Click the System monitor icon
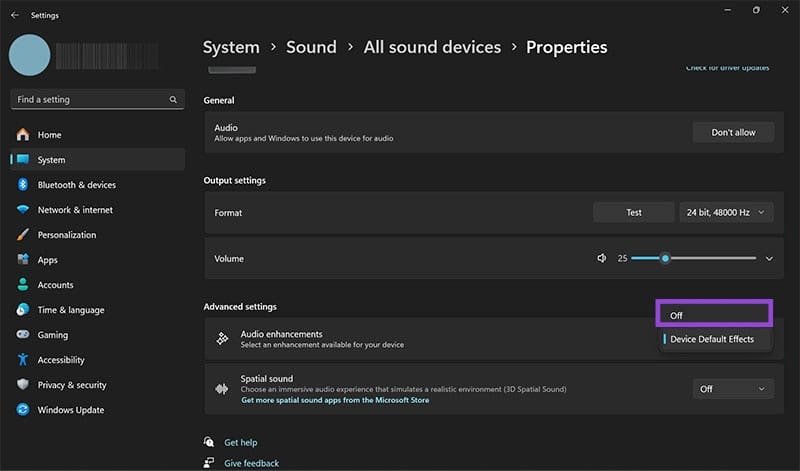Screen dimensions: 800x471 23,159
